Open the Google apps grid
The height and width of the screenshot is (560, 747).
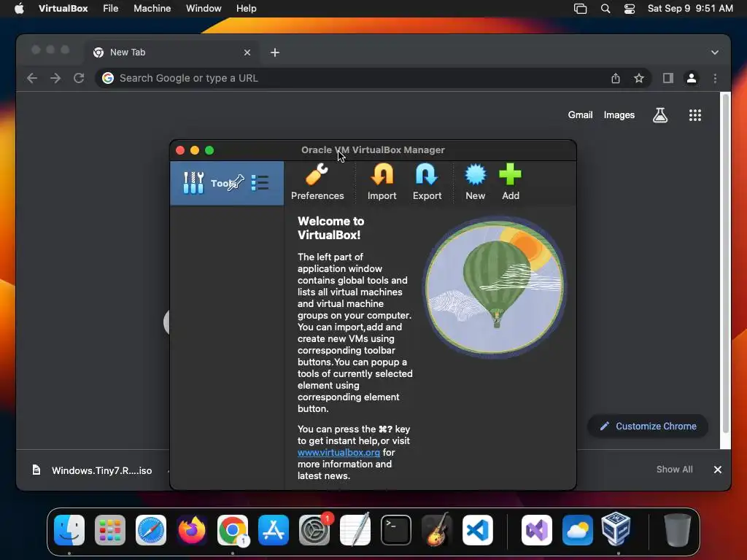tap(695, 114)
